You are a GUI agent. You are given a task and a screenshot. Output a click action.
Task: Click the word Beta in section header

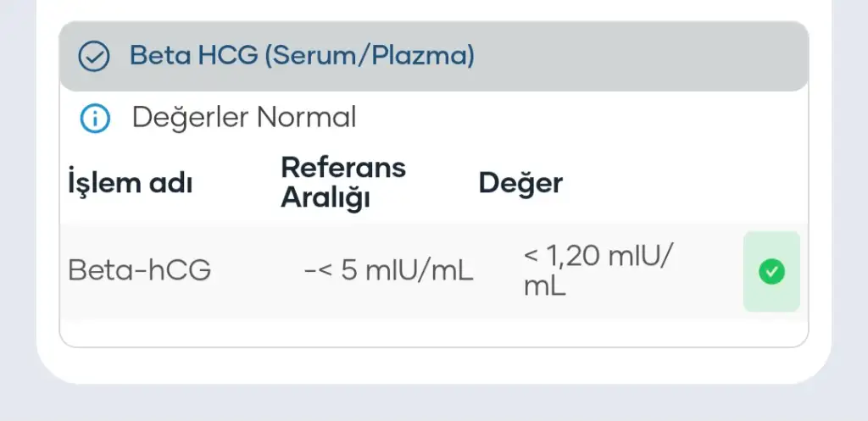159,57
